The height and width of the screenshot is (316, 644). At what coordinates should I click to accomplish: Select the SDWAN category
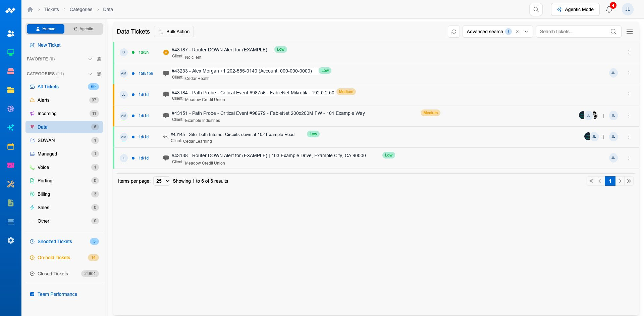click(64, 140)
